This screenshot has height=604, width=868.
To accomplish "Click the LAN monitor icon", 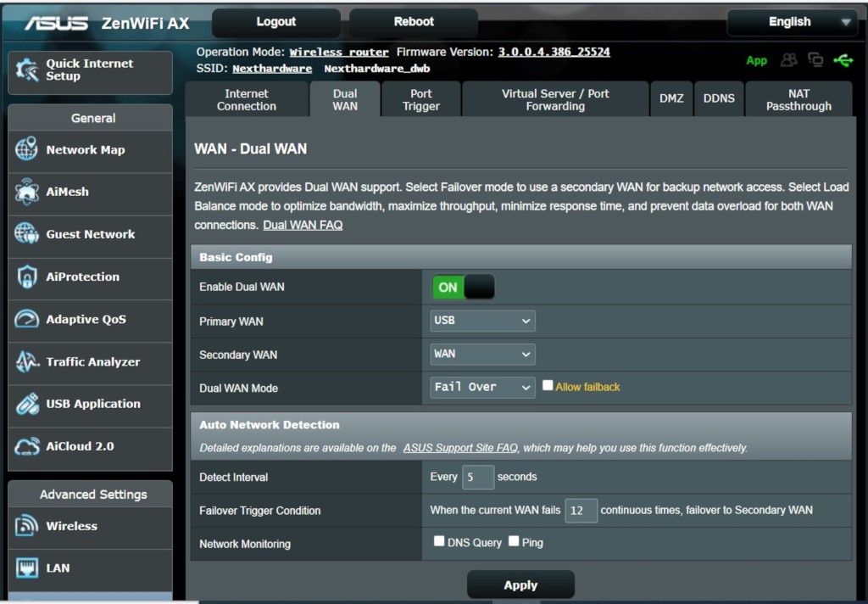I will click(x=26, y=568).
